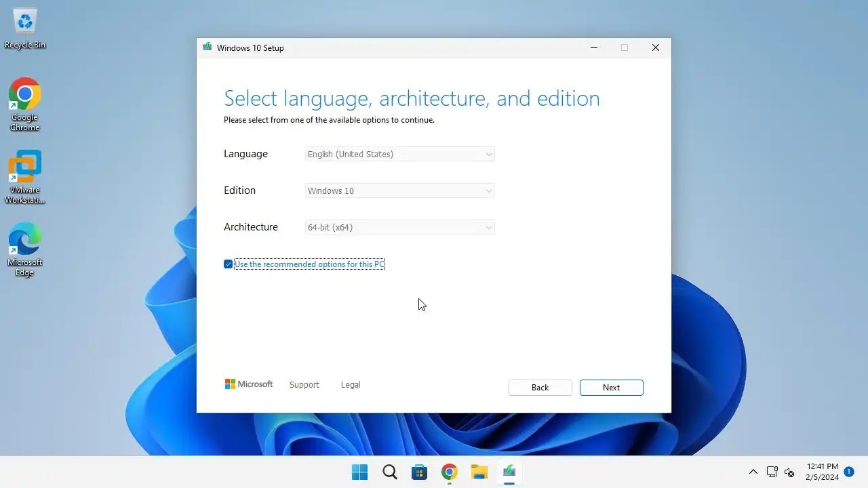Open the network status tray icon
Viewport: 868px width, 488px height.
click(x=772, y=472)
